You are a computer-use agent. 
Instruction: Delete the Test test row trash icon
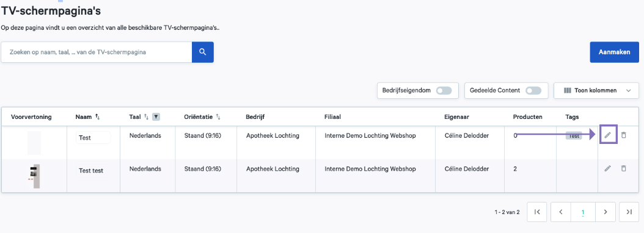tap(623, 168)
